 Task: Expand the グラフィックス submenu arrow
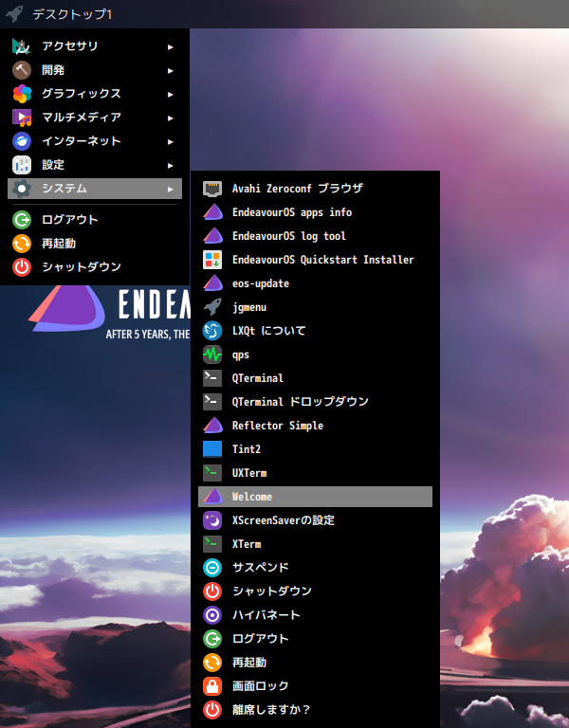pos(171,94)
